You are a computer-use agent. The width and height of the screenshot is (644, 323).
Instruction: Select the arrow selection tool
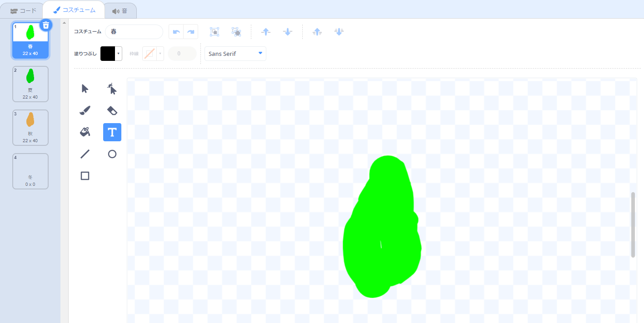point(85,88)
